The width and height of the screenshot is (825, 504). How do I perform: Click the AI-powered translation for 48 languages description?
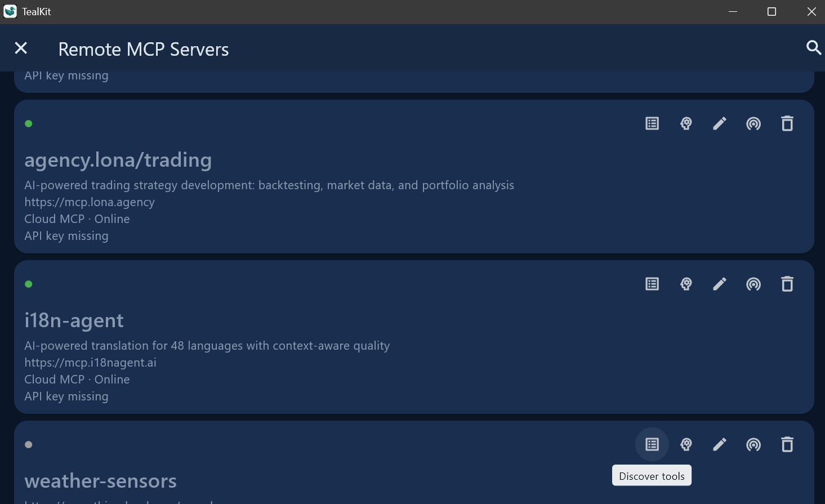pos(207,346)
